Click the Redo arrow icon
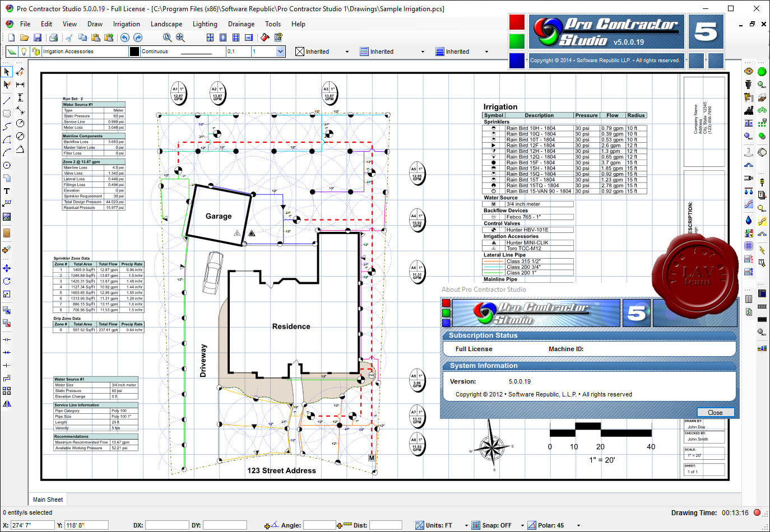Screen dimensions: 770x532 click(x=138, y=38)
